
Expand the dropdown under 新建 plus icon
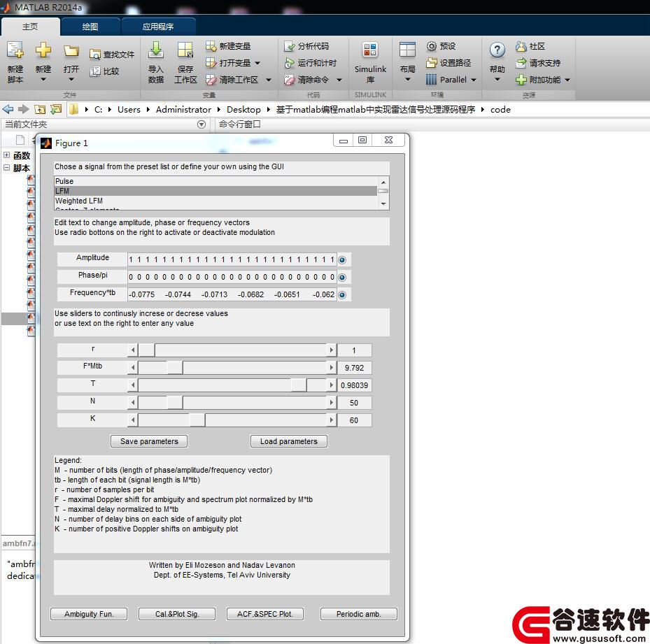[43, 79]
